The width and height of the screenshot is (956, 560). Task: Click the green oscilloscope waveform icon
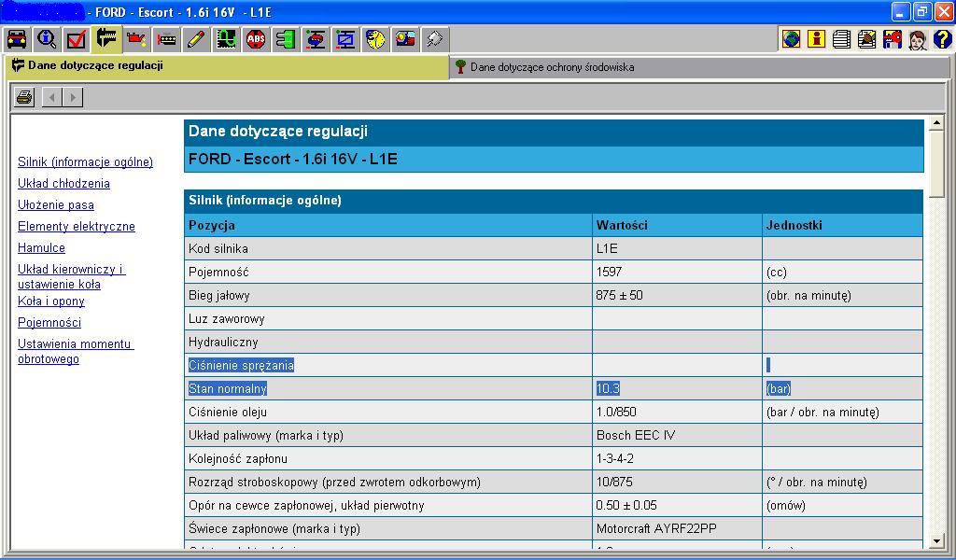click(226, 39)
